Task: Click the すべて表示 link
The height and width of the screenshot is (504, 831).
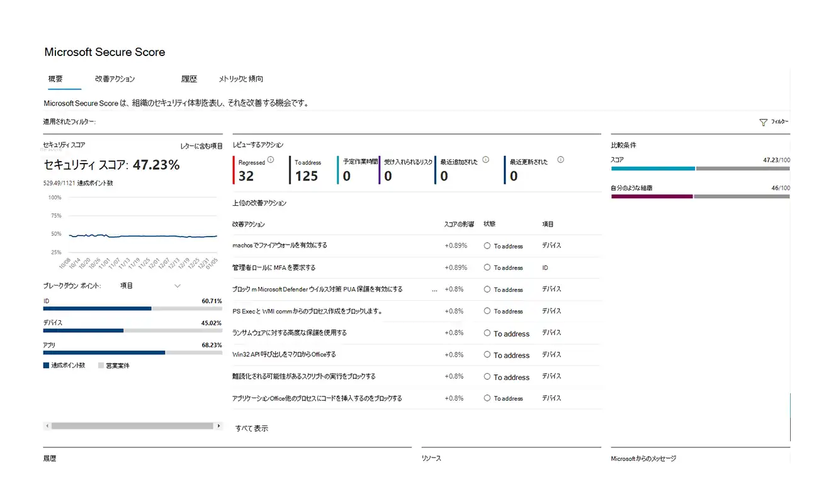Action: pyautogui.click(x=252, y=428)
